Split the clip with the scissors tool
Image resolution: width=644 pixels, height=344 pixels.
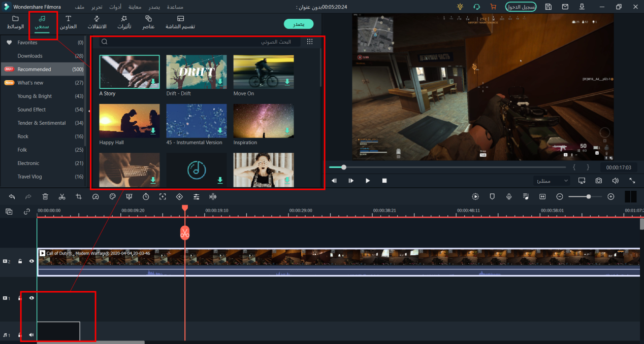tap(62, 196)
